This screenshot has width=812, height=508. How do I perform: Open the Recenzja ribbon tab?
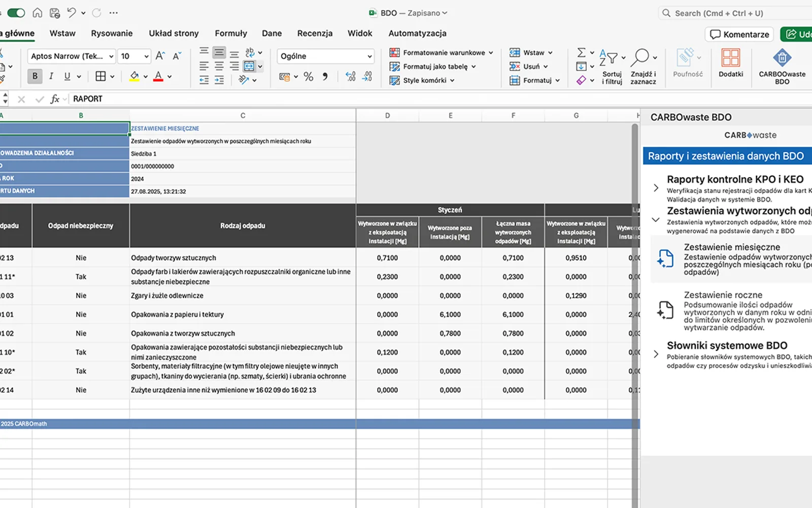[x=315, y=34]
